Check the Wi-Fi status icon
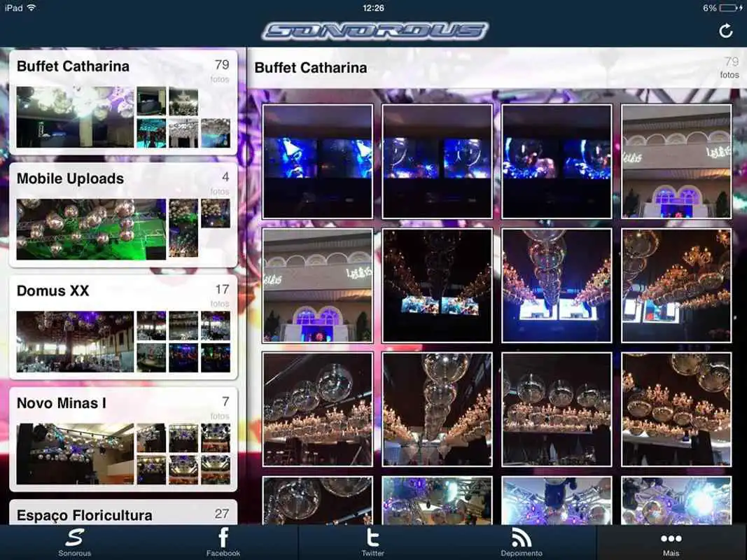This screenshot has width=747, height=560. 32,8
